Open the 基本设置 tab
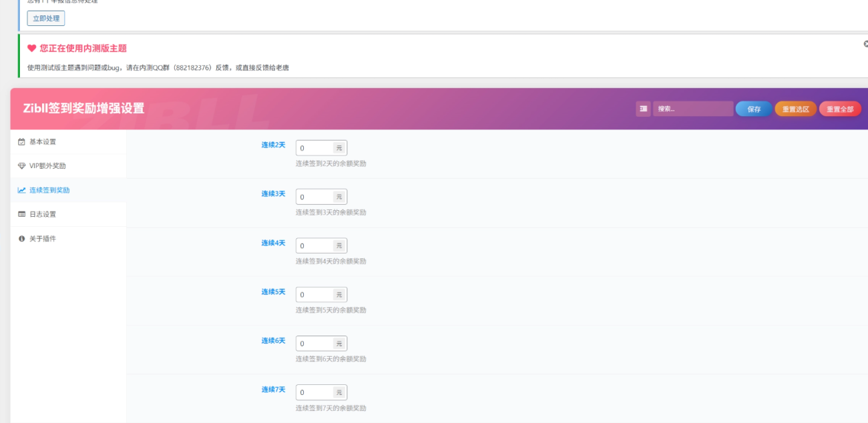868x423 pixels. [43, 141]
